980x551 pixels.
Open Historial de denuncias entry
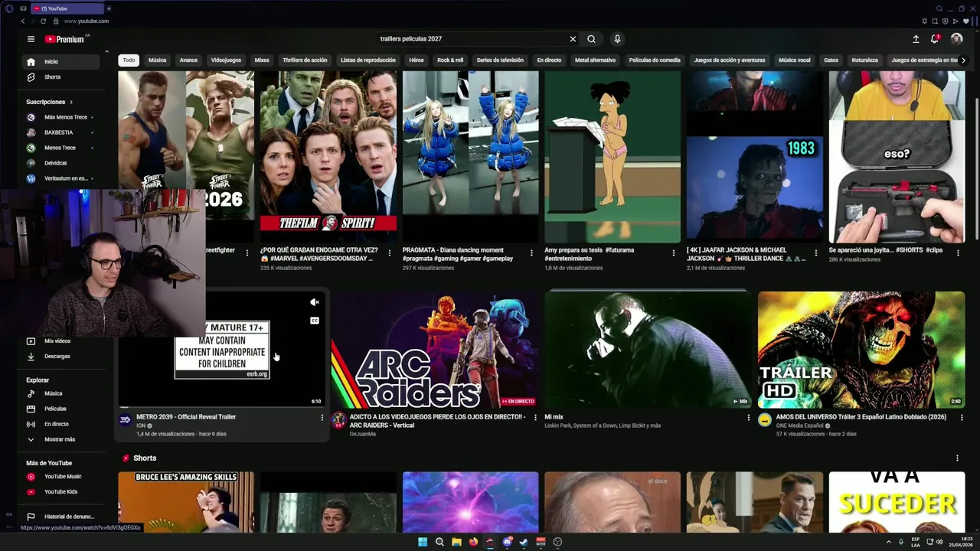click(60, 517)
